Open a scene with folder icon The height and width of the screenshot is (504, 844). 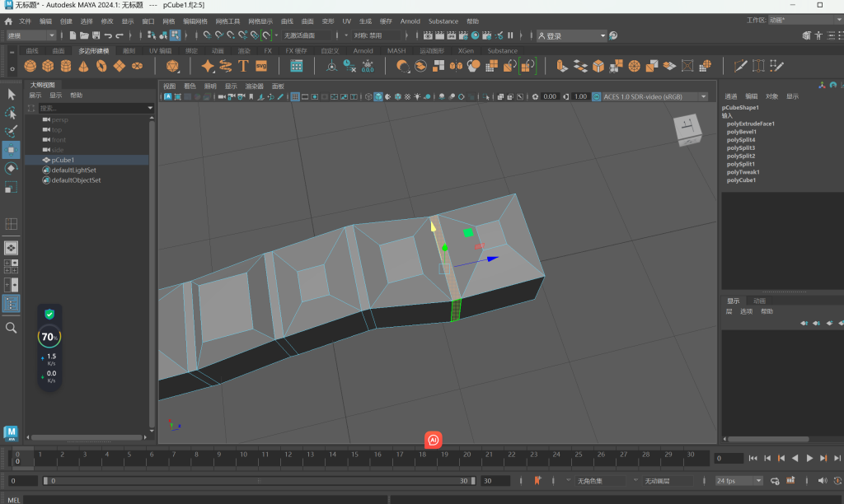tap(85, 35)
